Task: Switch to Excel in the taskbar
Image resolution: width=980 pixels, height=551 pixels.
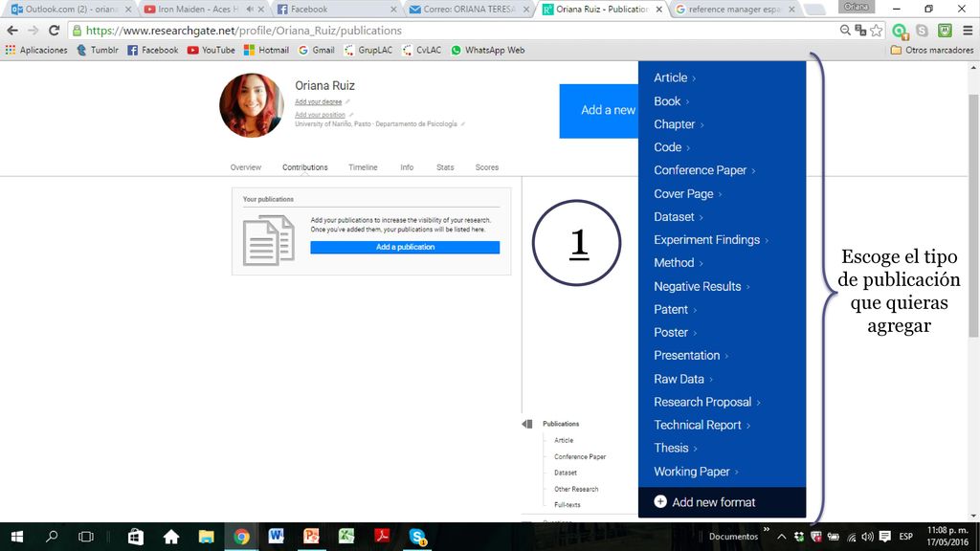Action: click(x=346, y=536)
